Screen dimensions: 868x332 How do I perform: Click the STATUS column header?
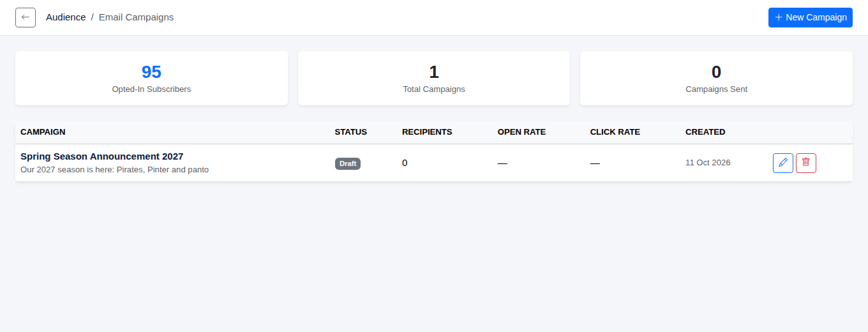(351, 132)
